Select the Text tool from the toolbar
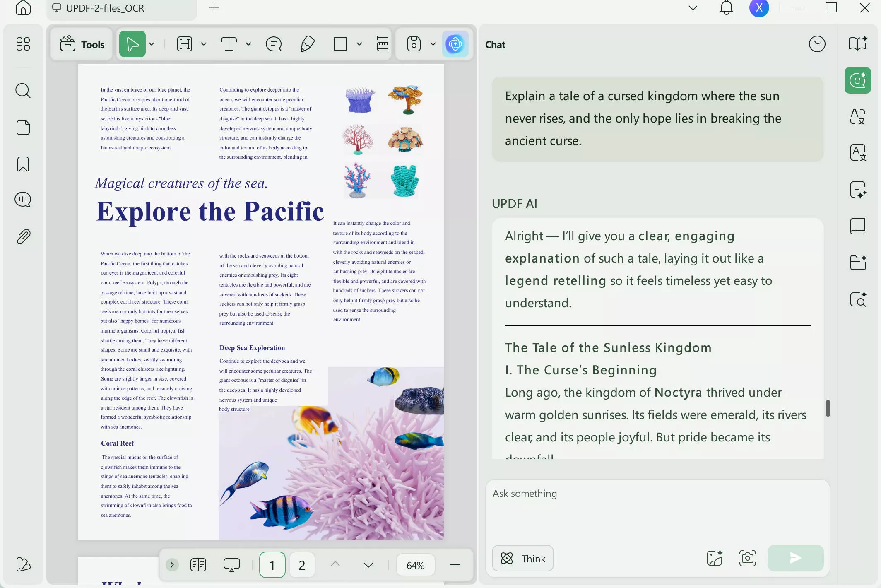Screen dimensions: 881x588 tap(229, 44)
